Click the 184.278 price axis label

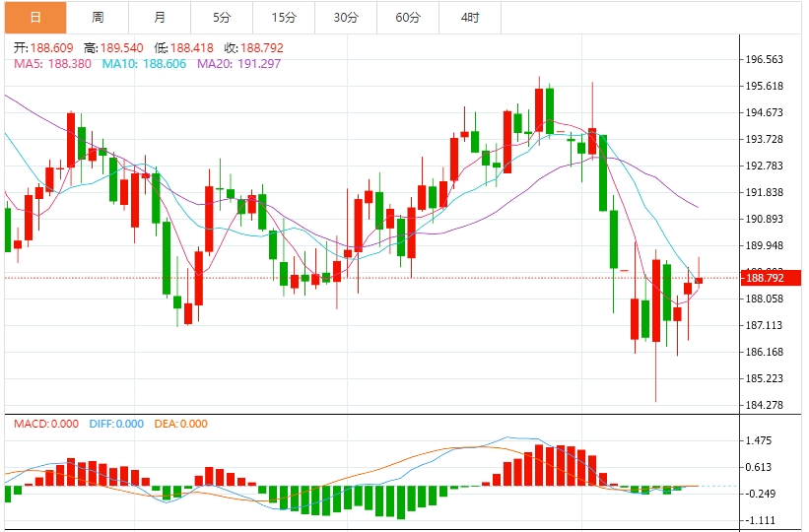pos(764,405)
